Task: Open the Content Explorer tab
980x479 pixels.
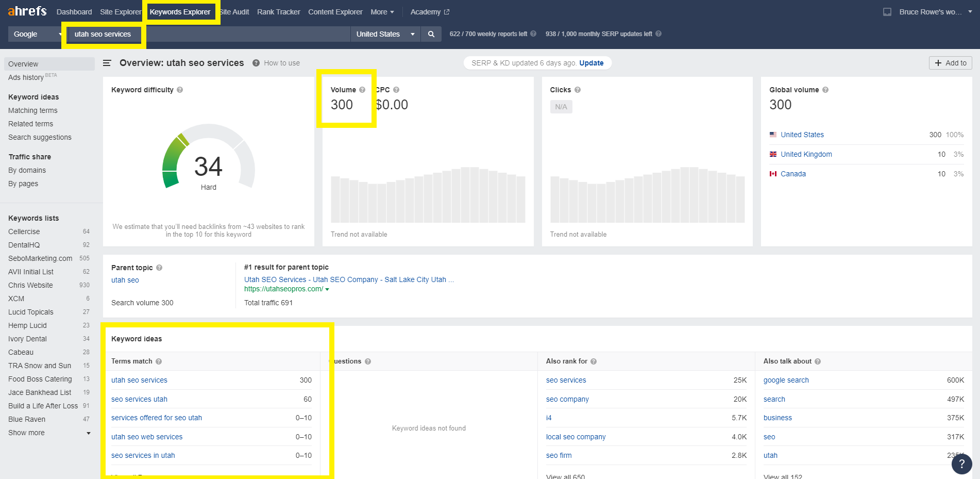Action: [x=335, y=12]
